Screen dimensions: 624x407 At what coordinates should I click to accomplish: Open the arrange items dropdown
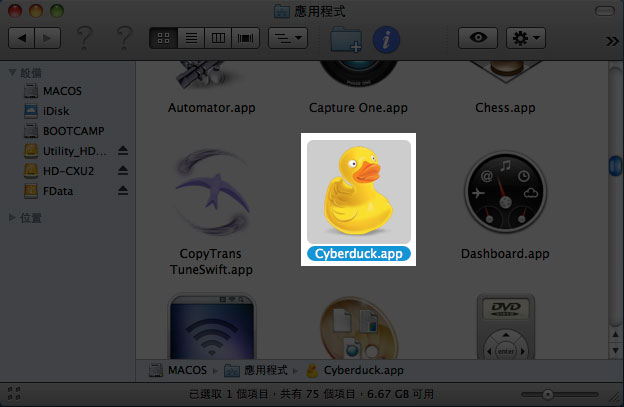pyautogui.click(x=288, y=38)
